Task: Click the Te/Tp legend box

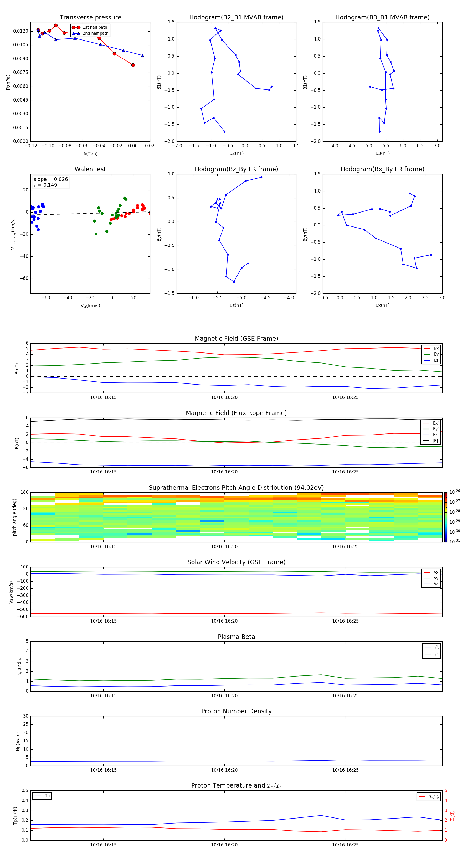Action: click(x=429, y=796)
